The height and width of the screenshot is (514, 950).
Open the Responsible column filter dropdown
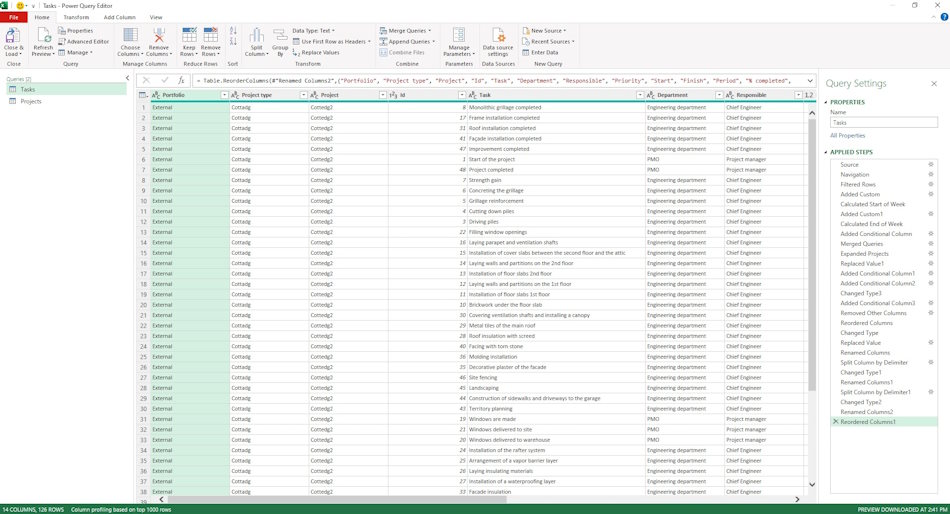click(x=799, y=95)
